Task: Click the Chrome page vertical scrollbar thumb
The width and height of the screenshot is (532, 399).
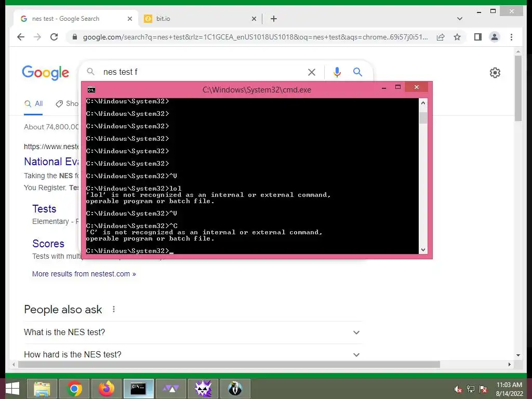Action: coord(518,88)
